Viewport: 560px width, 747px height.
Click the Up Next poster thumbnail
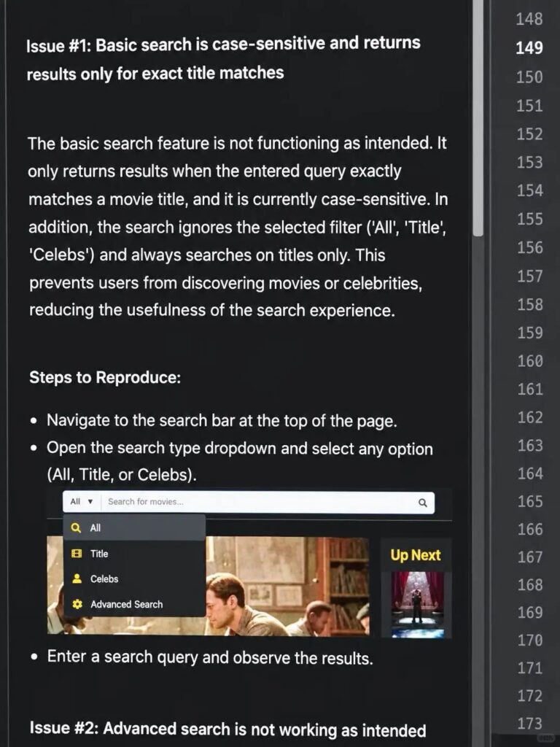417,604
